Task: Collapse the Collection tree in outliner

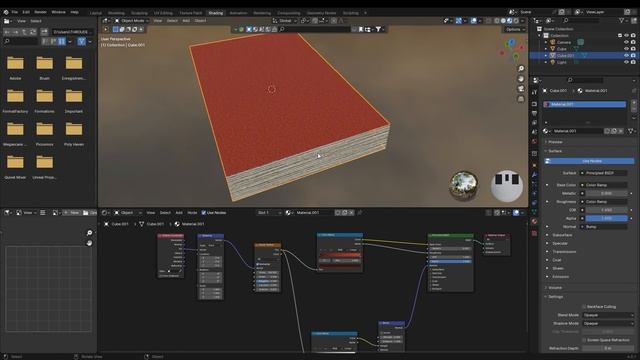Action: (x=540, y=36)
